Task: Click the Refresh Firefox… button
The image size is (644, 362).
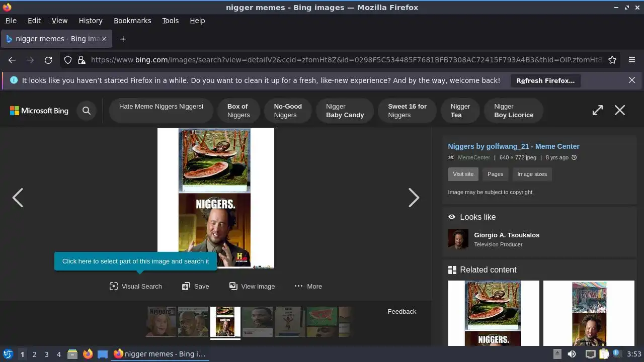Action: tap(545, 80)
